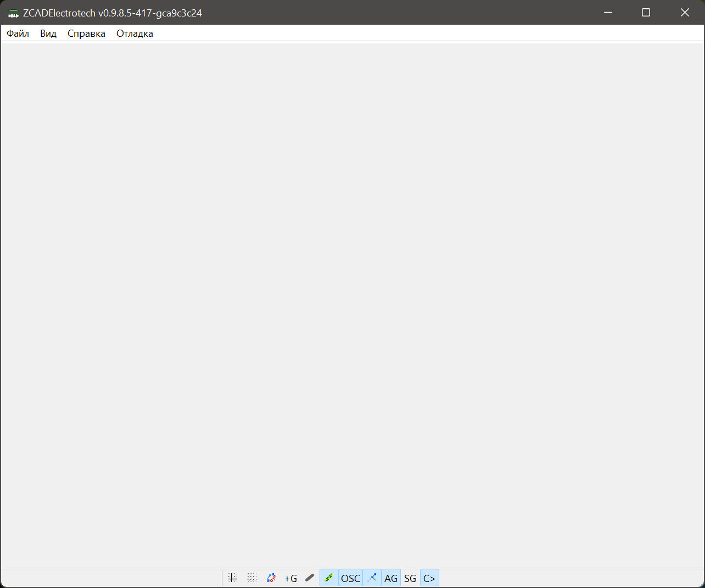Toggle the C> command line button
705x588 pixels.
click(429, 578)
